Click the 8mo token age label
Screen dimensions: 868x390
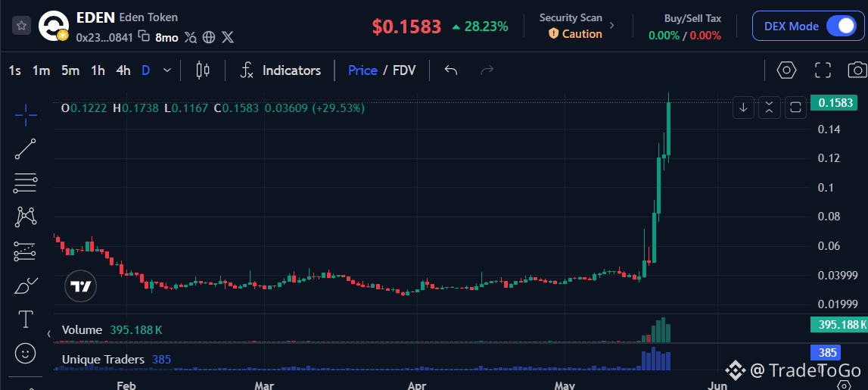click(166, 38)
